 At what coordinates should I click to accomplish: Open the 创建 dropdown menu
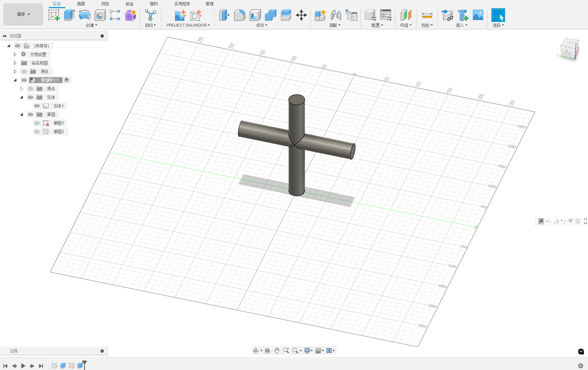(91, 25)
